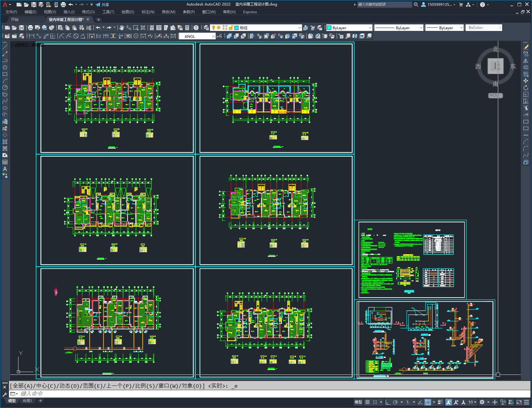Click the Diameter dimension tool
Viewport: 532px width, 408px height.
(x=76, y=36)
